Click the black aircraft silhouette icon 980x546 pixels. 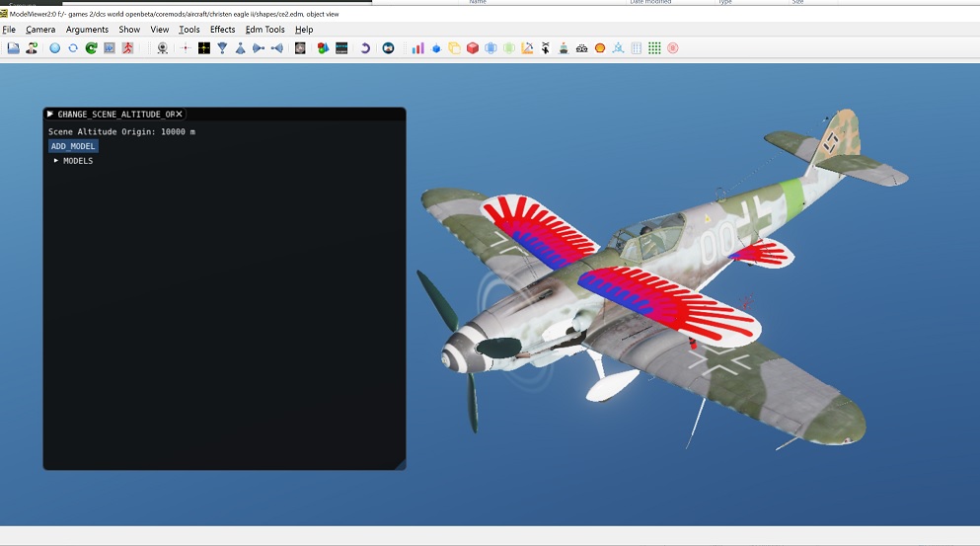click(x=545, y=48)
